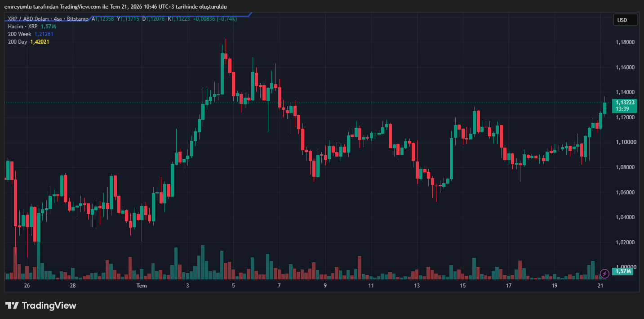Click the 1,16000 price axis label

tap(625, 67)
